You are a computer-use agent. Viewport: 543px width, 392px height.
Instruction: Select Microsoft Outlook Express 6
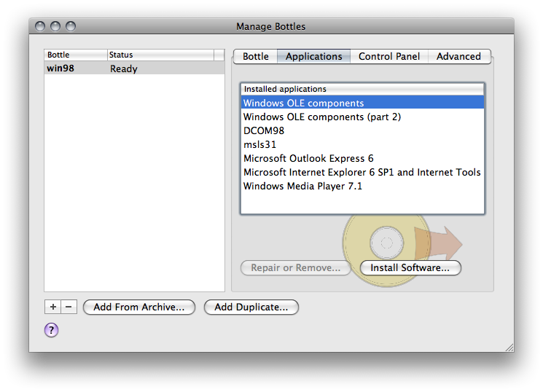(x=308, y=158)
